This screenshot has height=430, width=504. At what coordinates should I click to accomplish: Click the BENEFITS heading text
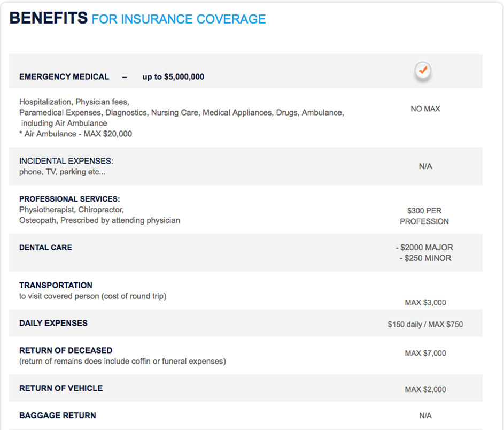click(48, 18)
